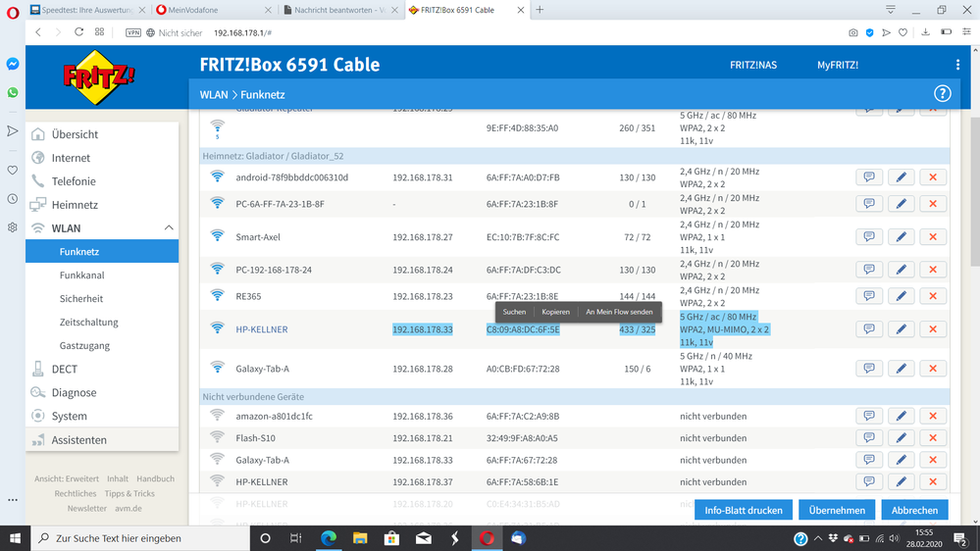This screenshot has height=551, width=980.
Task: Open MyFRITZ! link
Action: point(838,65)
